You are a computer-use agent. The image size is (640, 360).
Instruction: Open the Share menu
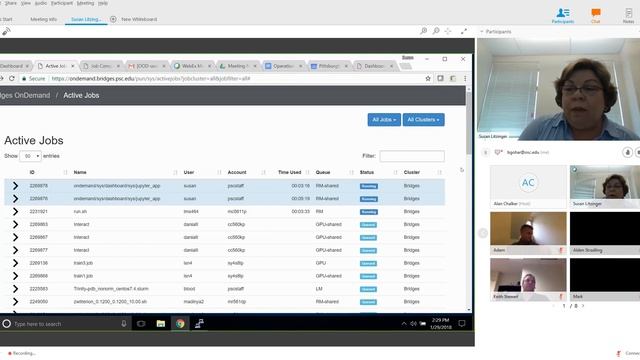tap(11, 3)
